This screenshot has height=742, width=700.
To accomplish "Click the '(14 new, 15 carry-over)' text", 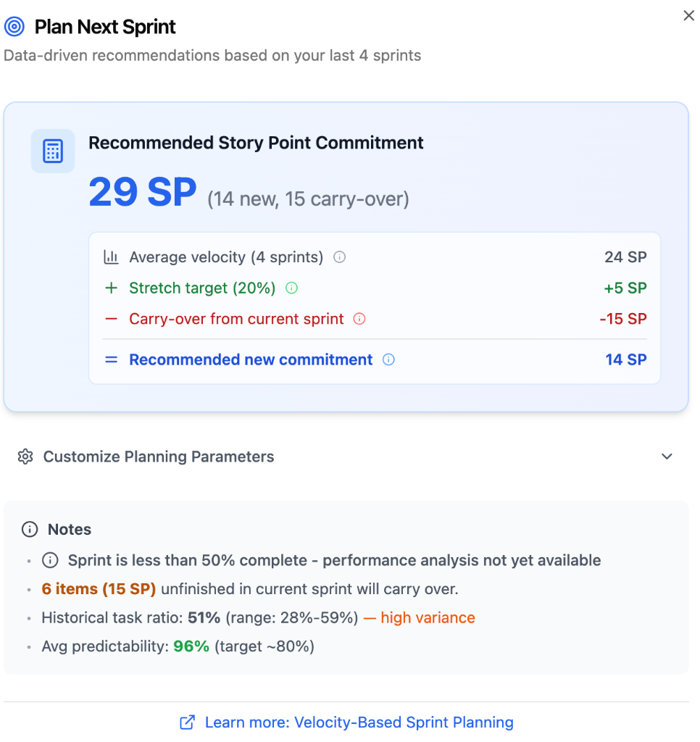I will coord(308,199).
